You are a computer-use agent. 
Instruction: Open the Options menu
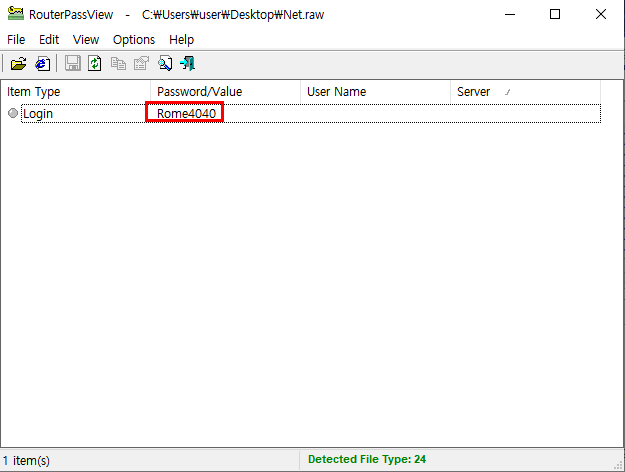click(134, 40)
